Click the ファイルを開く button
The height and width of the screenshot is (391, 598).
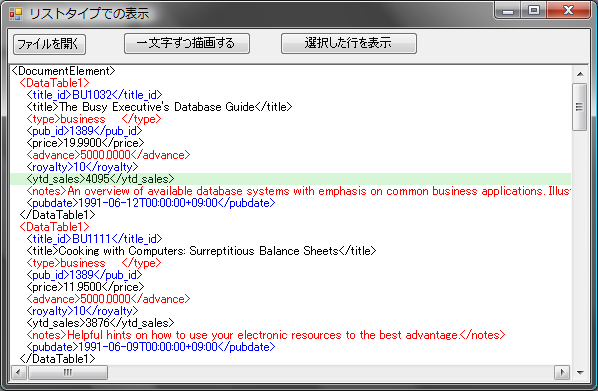[x=49, y=44]
